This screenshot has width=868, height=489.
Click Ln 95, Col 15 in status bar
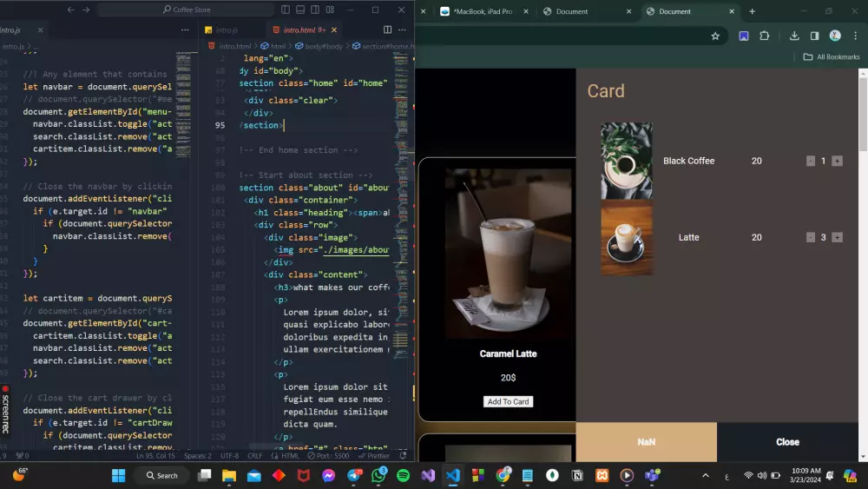tap(155, 456)
